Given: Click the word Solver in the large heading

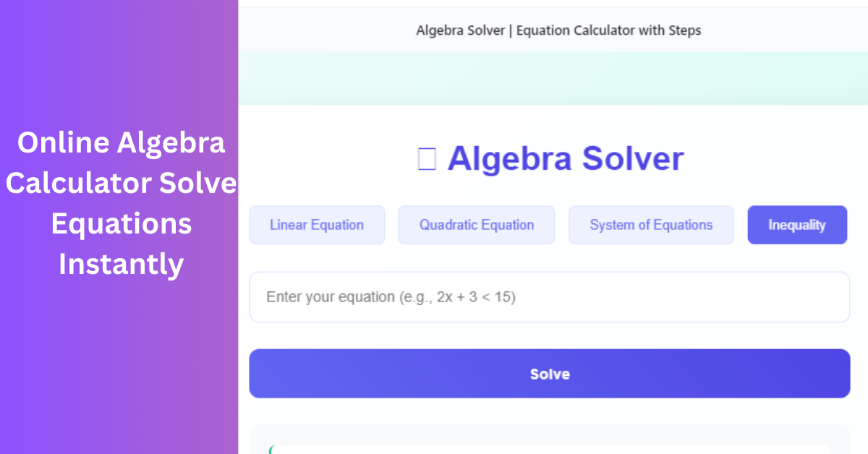Looking at the screenshot, I should click(x=632, y=159).
